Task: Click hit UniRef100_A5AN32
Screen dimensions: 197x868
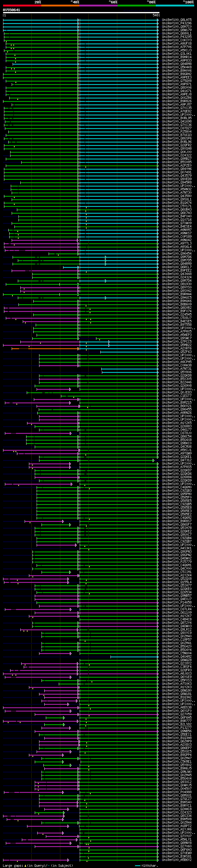Action: (177, 189)
